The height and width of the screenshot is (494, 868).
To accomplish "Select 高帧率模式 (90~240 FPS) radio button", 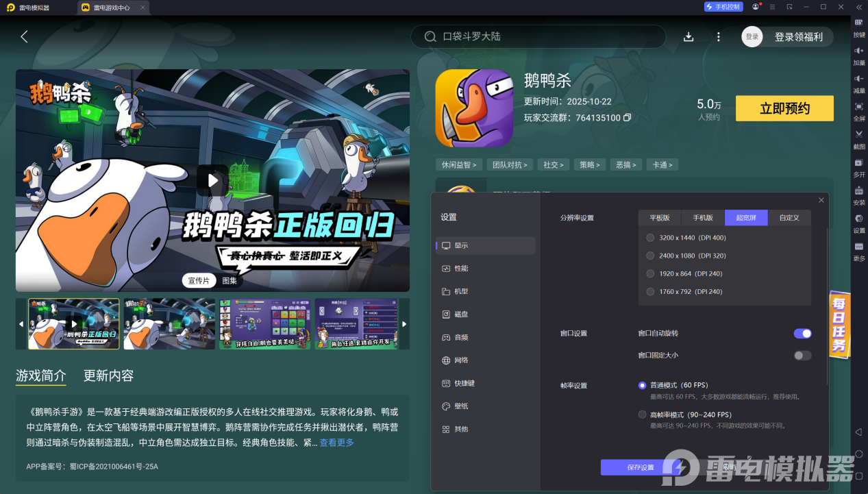I will click(642, 415).
